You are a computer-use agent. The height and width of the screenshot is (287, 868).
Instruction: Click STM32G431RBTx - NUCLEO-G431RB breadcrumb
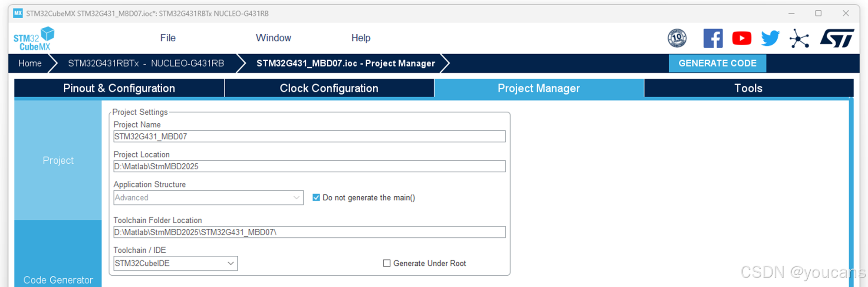coord(146,63)
